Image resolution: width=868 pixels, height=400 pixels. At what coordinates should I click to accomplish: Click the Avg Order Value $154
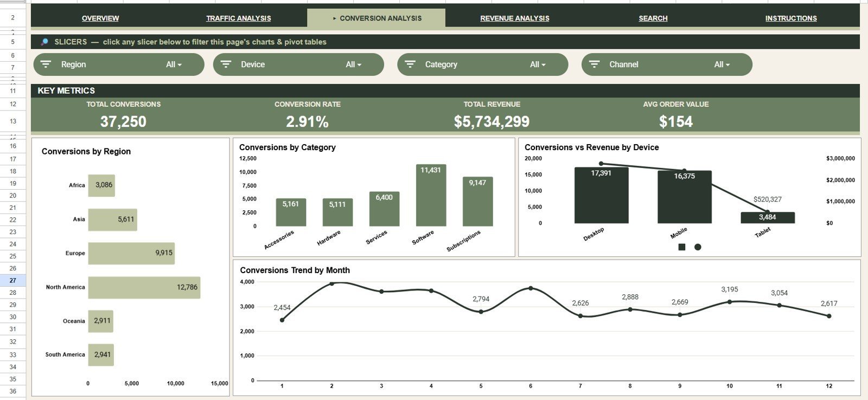(676, 121)
